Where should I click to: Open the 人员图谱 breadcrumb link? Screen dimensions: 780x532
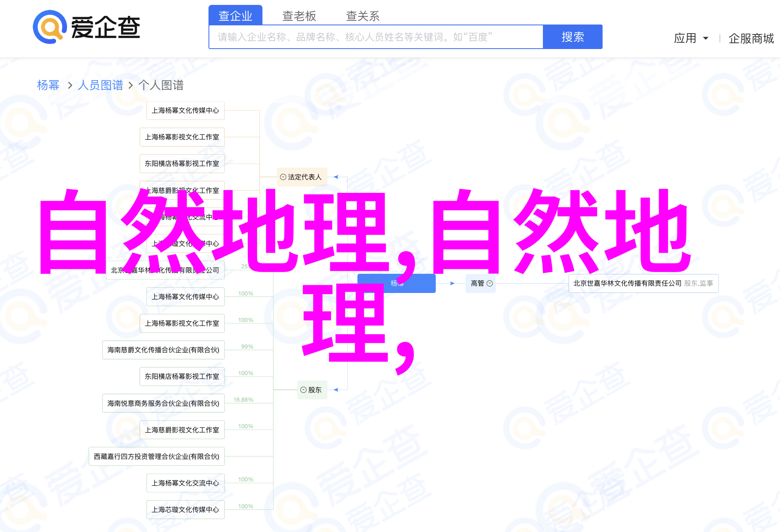tap(101, 85)
